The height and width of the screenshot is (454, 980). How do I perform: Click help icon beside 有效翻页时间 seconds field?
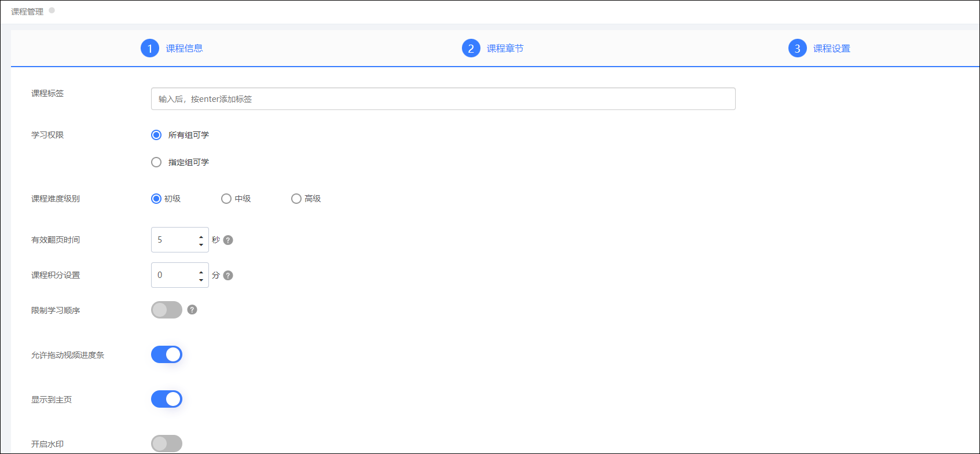228,240
